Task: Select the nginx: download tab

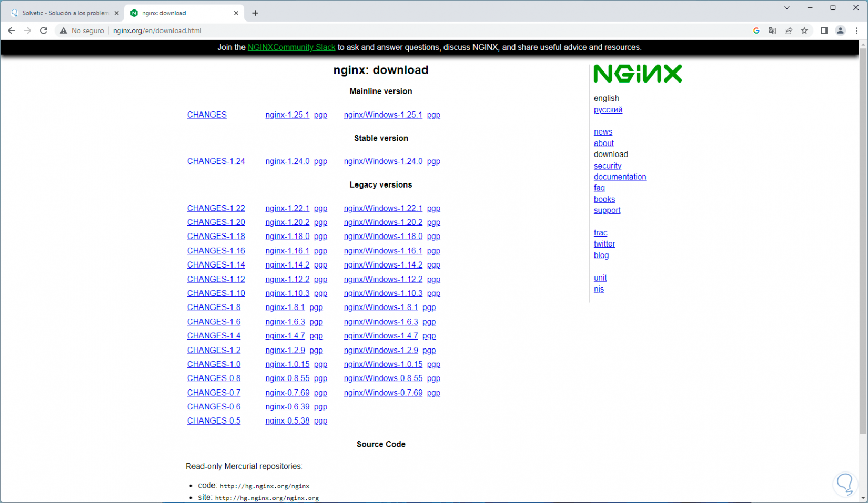Action: (184, 13)
